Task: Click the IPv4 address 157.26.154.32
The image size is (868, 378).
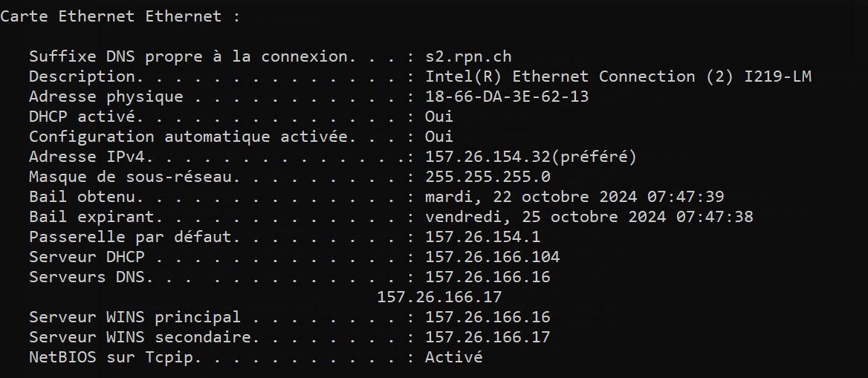Action: click(488, 157)
